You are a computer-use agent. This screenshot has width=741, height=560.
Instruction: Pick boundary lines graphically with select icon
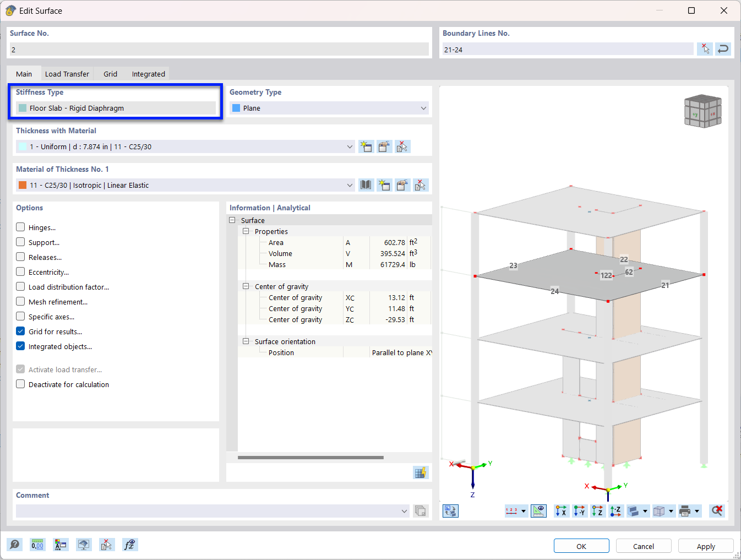tap(705, 49)
